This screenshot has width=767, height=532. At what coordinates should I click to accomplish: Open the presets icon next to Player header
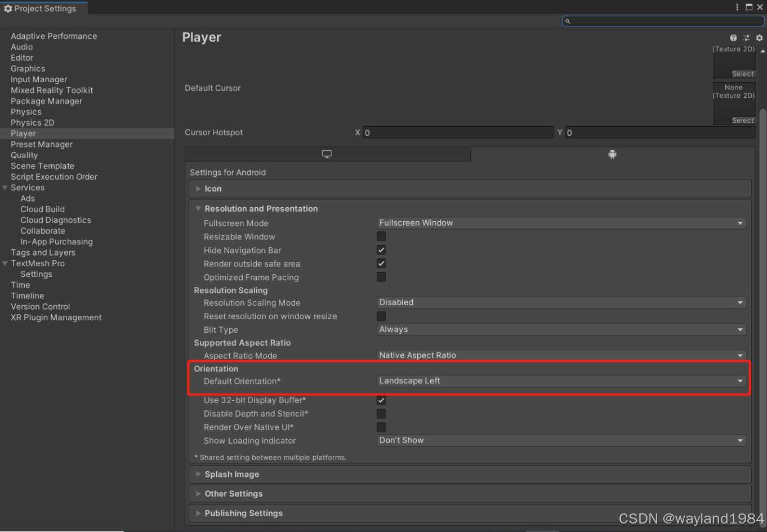(x=746, y=38)
